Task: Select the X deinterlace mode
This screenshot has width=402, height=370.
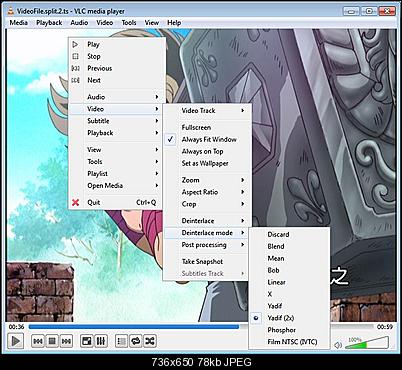Action: [289, 294]
